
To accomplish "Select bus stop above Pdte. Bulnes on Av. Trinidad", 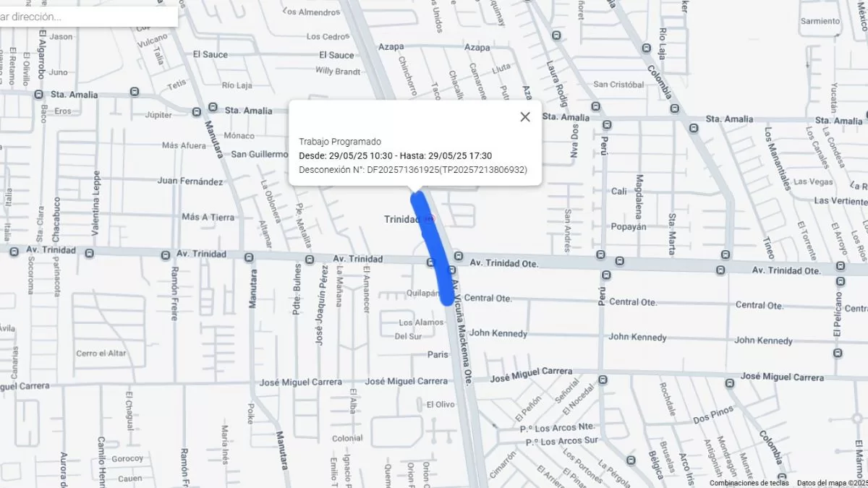I will point(309,259).
